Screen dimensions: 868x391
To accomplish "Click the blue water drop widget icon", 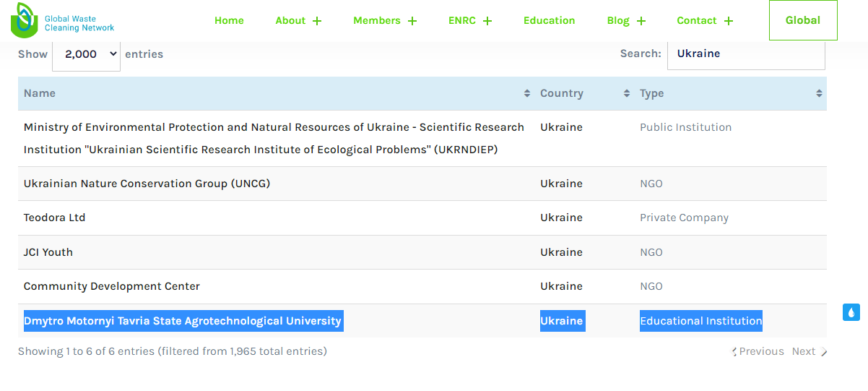I will (x=851, y=312).
